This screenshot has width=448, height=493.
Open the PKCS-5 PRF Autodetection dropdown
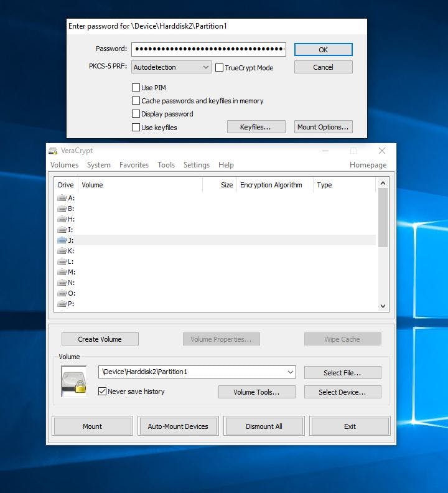pyautogui.click(x=172, y=67)
